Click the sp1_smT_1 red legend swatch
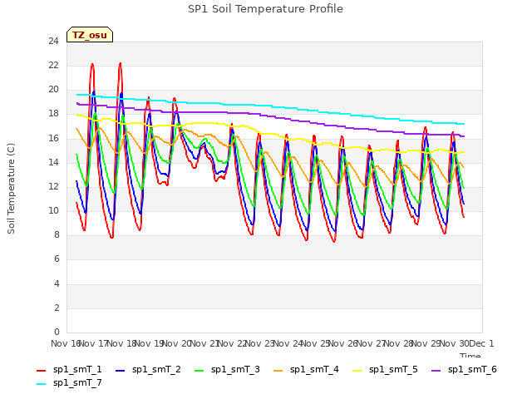This screenshot has height=399, width=532. 41,371
